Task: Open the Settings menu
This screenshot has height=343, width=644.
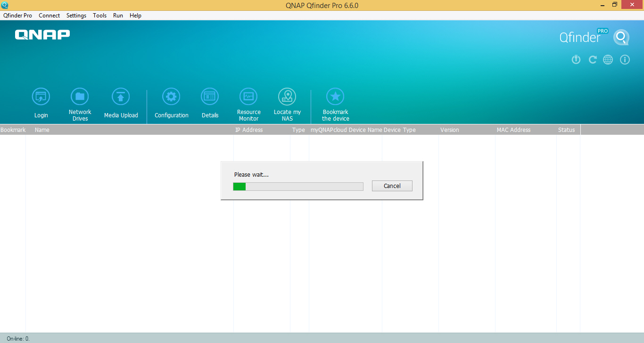Action: (x=76, y=15)
